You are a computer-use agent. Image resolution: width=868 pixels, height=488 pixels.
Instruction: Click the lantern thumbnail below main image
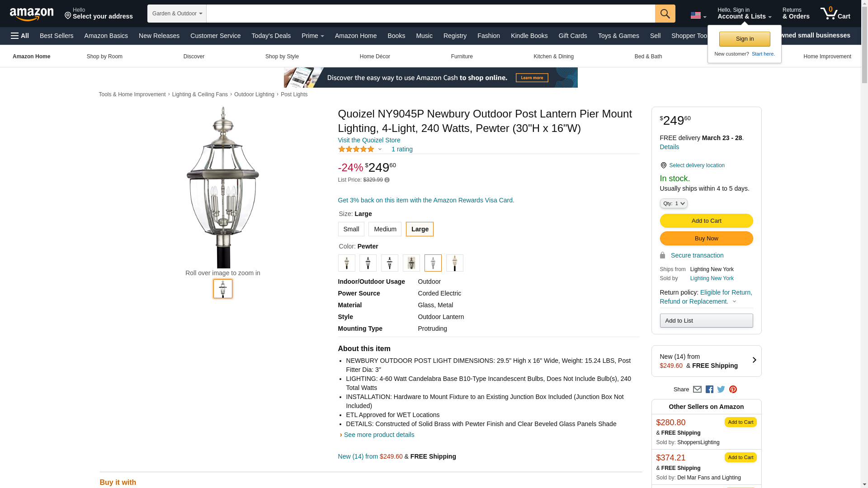click(x=223, y=289)
